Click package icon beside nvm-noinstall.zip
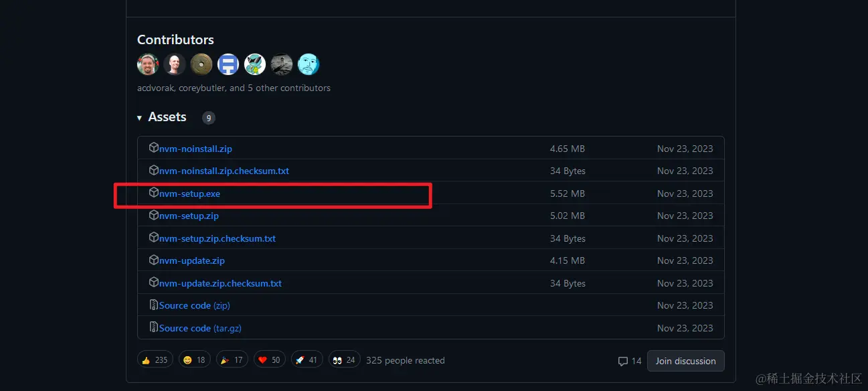Viewport: 868px width, 391px height. point(154,148)
